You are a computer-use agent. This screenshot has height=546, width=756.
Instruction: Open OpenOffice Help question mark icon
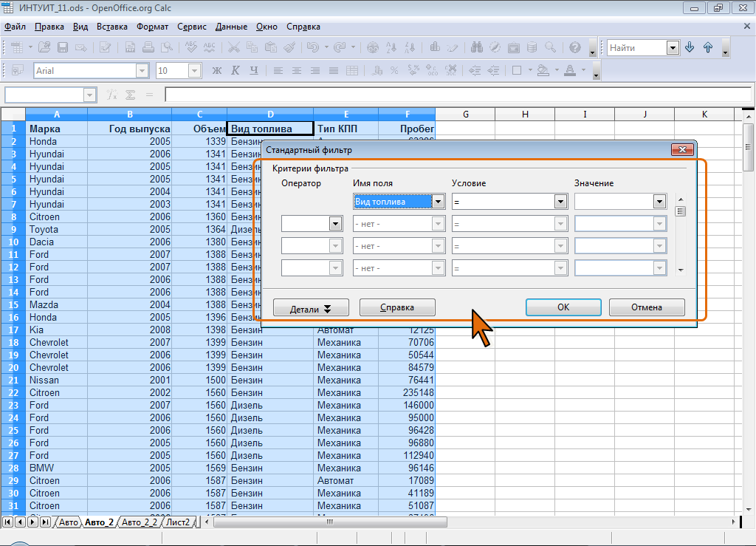574,47
